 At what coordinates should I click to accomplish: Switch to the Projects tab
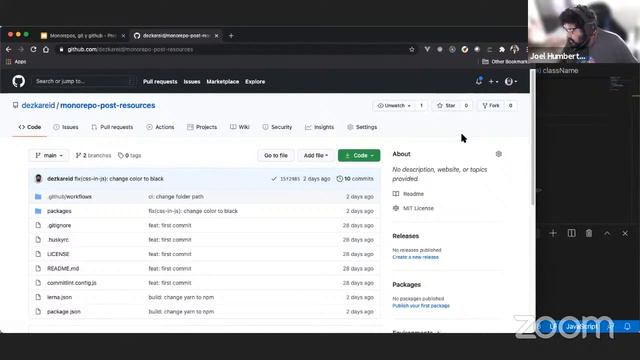(202, 127)
